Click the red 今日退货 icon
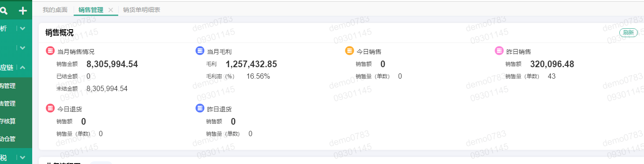Image resolution: width=644 pixels, height=164 pixels. (50, 108)
